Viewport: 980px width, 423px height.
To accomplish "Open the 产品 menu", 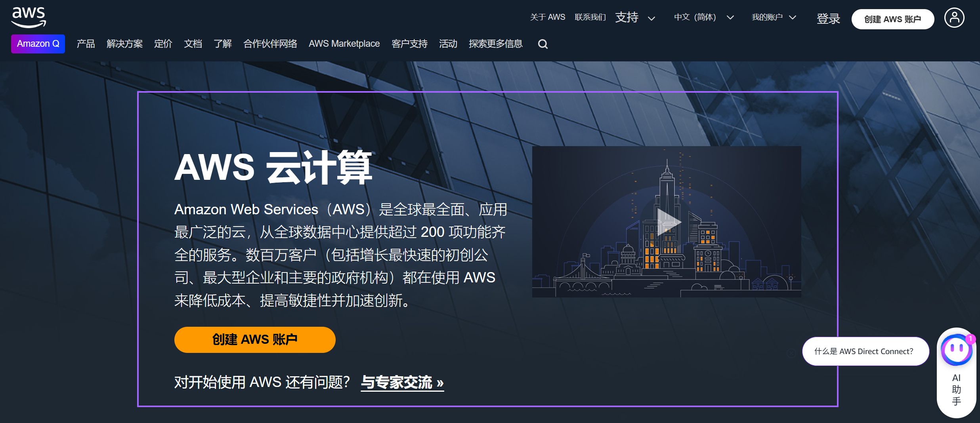I will pos(86,44).
